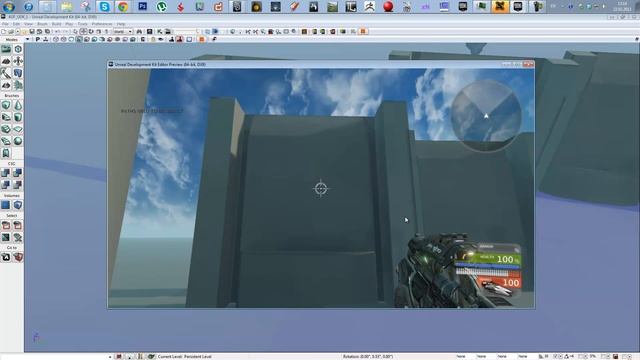640x360 pixels.
Task: Open the View menu
Action: (28, 24)
